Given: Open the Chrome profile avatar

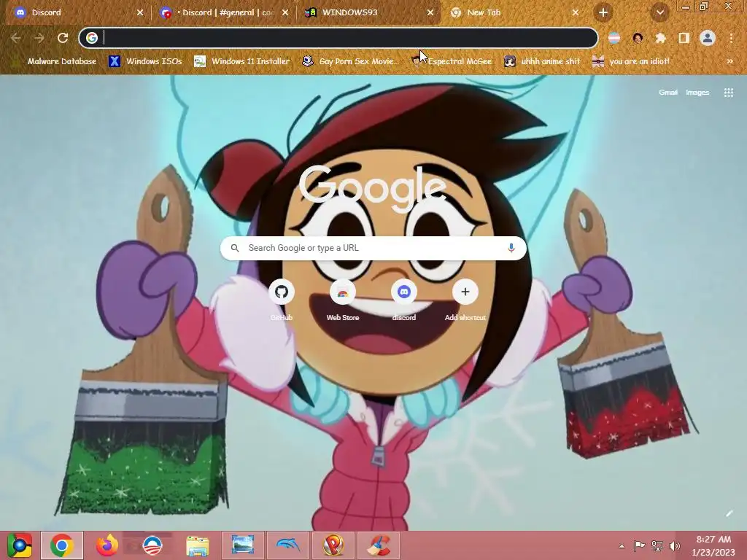Looking at the screenshot, I should [x=708, y=38].
